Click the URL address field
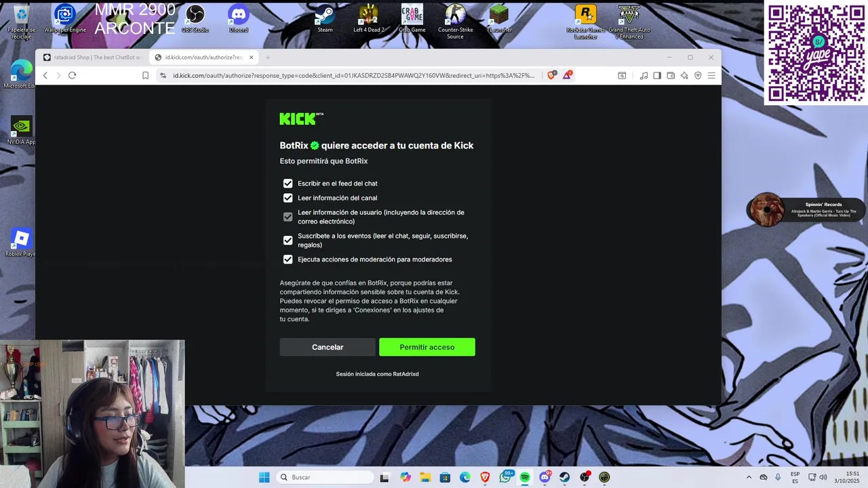868x488 pixels. tap(353, 75)
